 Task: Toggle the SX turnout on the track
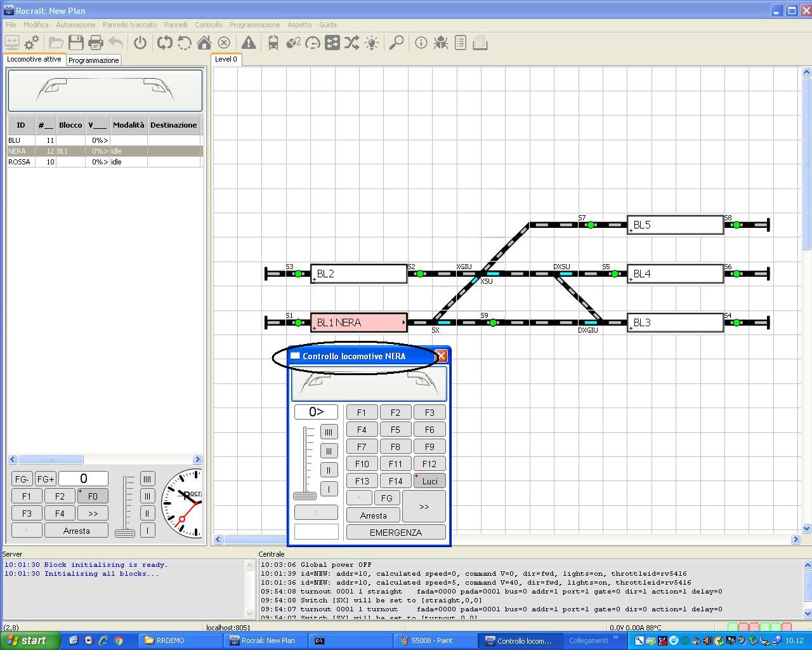coord(444,322)
